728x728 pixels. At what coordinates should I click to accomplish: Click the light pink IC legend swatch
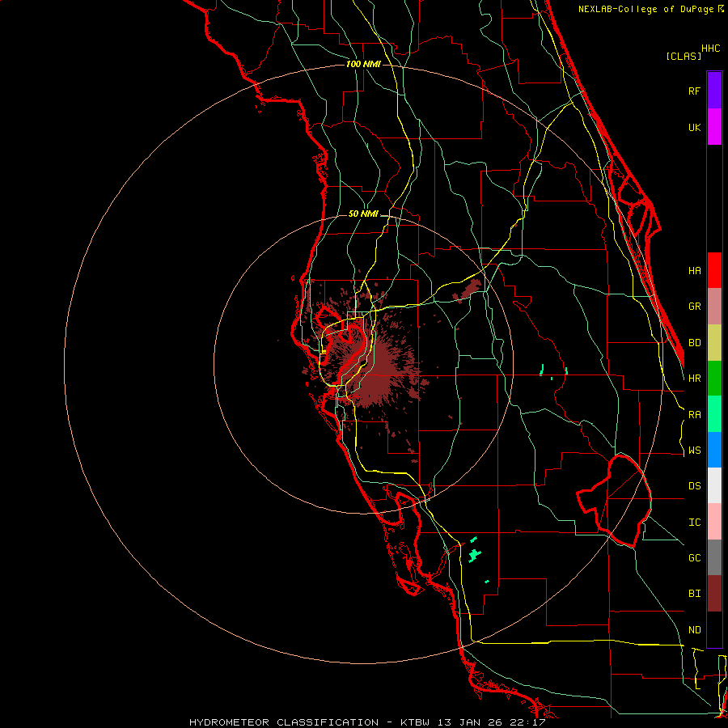tap(714, 522)
